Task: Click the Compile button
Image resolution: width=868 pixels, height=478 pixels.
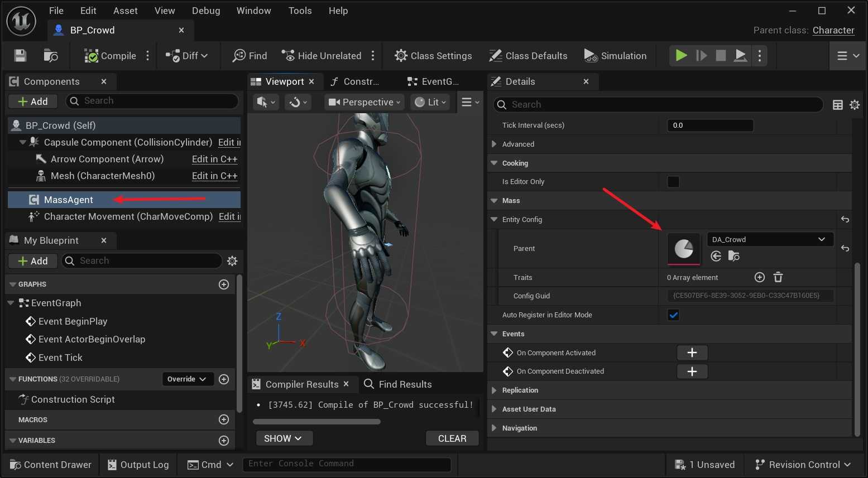Action: click(x=111, y=56)
